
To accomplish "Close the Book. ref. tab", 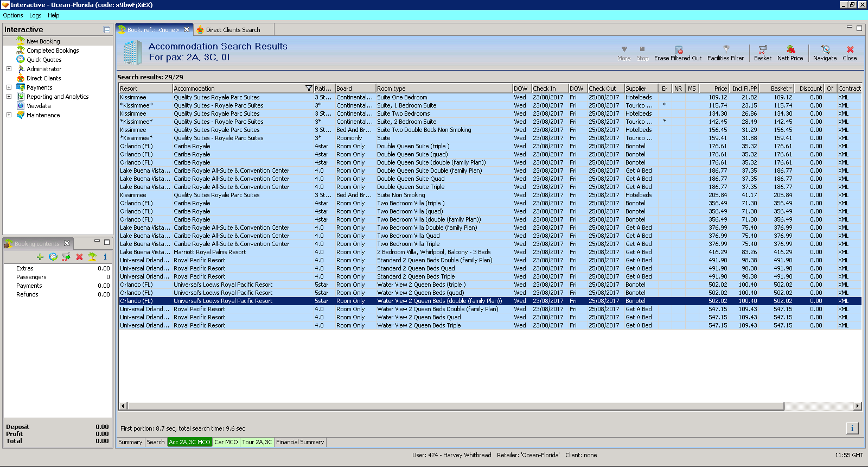I will tap(187, 30).
